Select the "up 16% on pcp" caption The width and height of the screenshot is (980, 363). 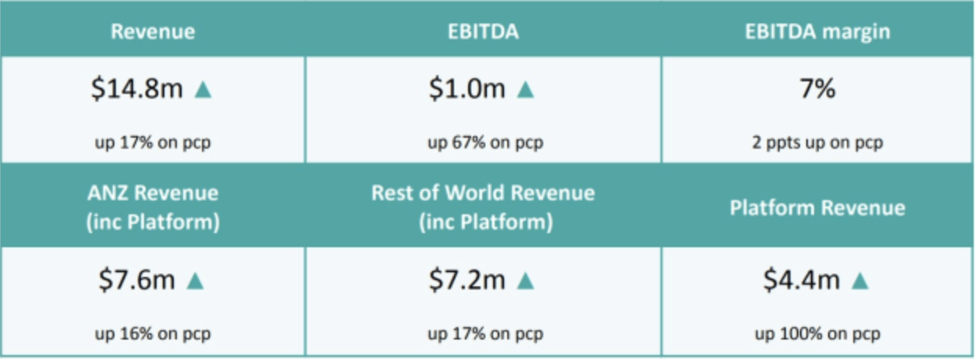[153, 334]
